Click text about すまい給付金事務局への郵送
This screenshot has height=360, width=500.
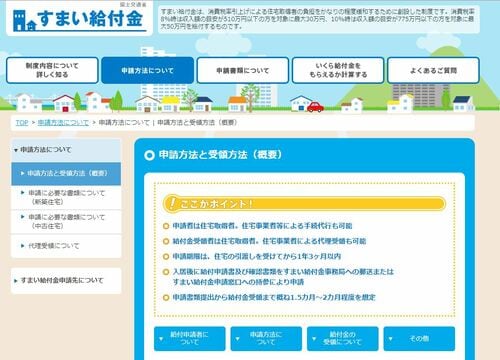[283, 277]
